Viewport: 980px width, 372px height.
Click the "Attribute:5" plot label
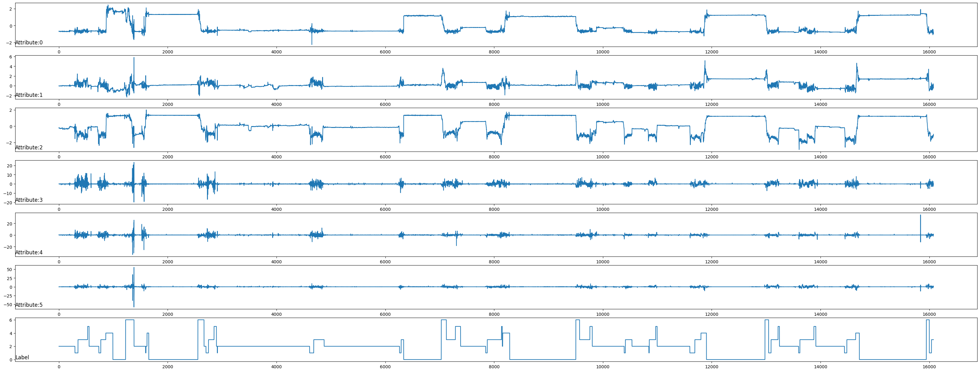(x=29, y=305)
